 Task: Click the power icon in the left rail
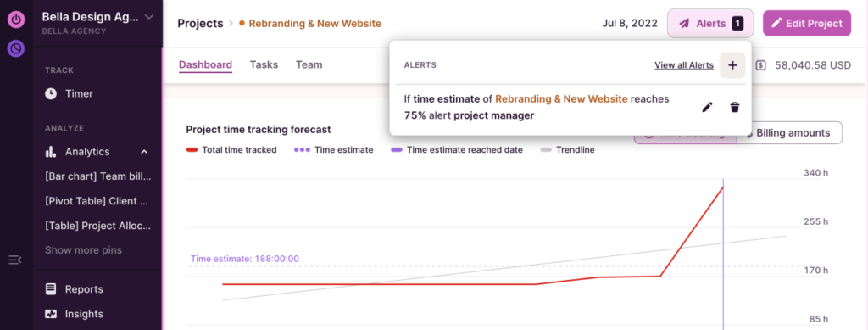point(16,20)
